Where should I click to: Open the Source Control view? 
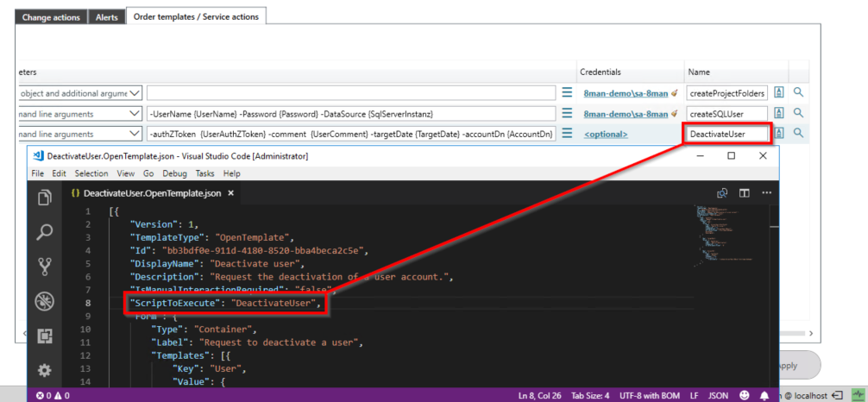coord(45,266)
